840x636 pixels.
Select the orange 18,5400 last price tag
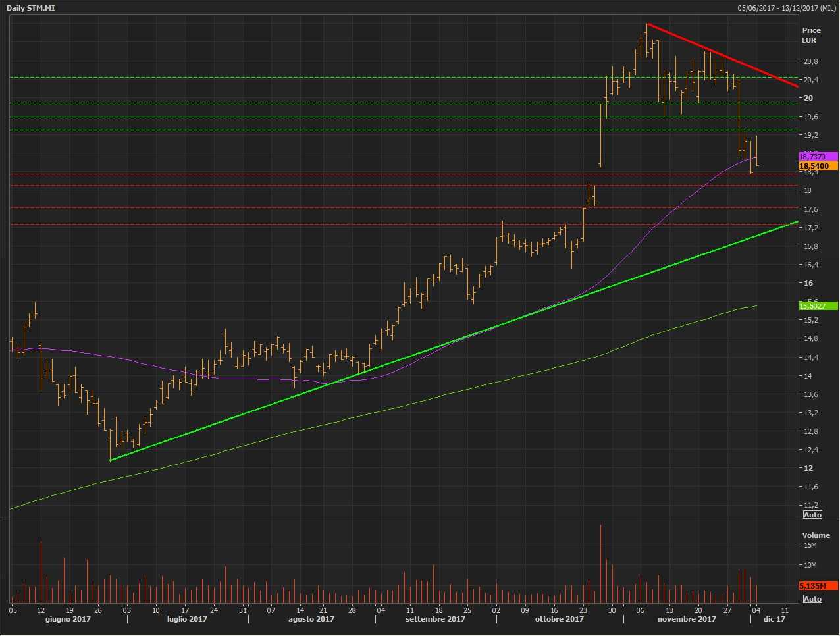pos(817,167)
